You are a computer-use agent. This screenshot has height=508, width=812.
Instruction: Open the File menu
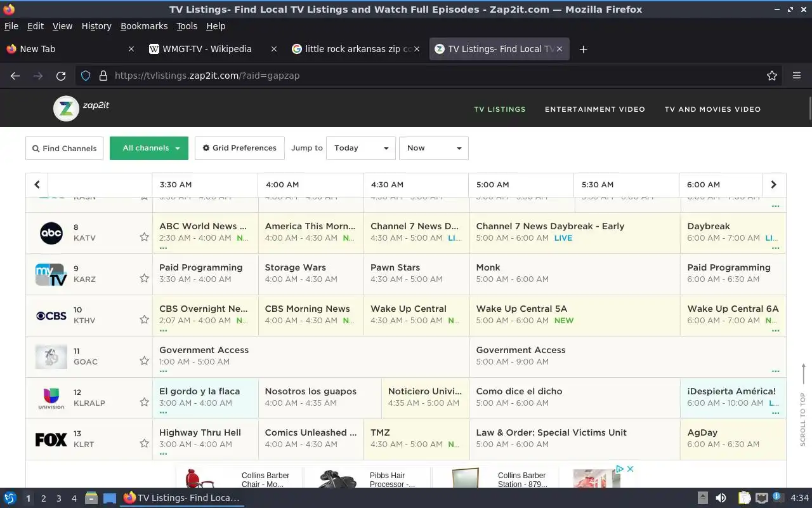point(11,26)
